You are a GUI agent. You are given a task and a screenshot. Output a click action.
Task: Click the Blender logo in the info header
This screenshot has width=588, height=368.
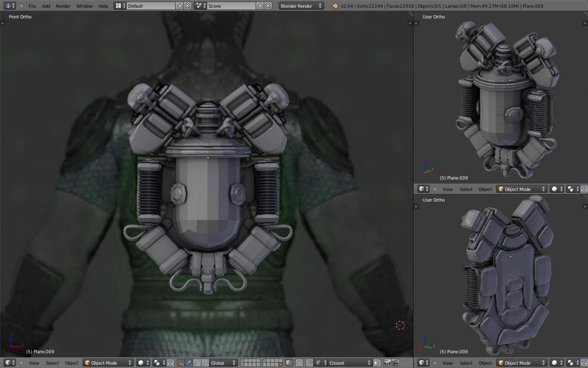[x=335, y=6]
